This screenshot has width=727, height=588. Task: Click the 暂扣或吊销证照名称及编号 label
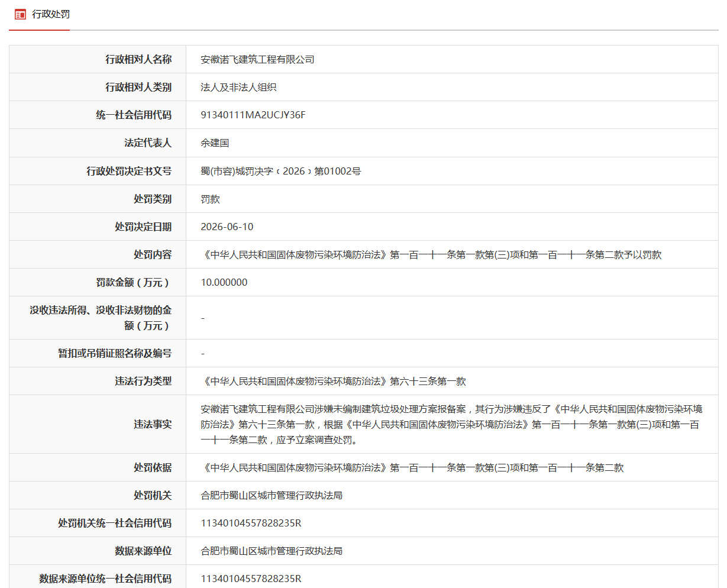tap(115, 353)
